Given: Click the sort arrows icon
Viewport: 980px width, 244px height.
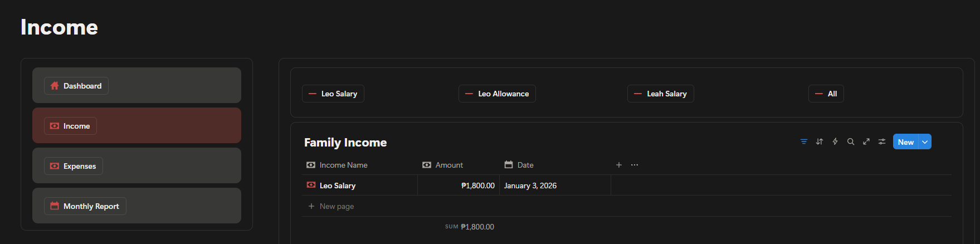Looking at the screenshot, I should (x=819, y=141).
